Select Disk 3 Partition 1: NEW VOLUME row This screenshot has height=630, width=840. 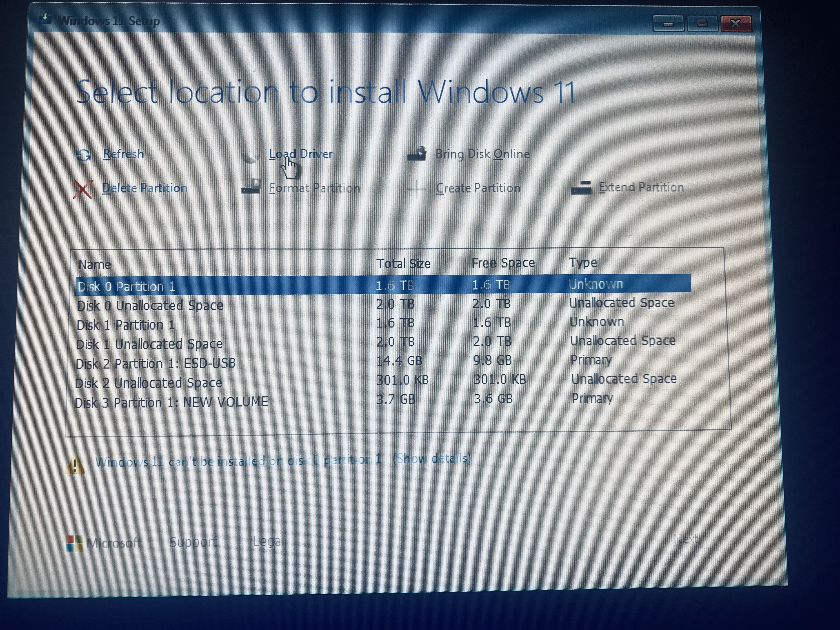pos(383,401)
